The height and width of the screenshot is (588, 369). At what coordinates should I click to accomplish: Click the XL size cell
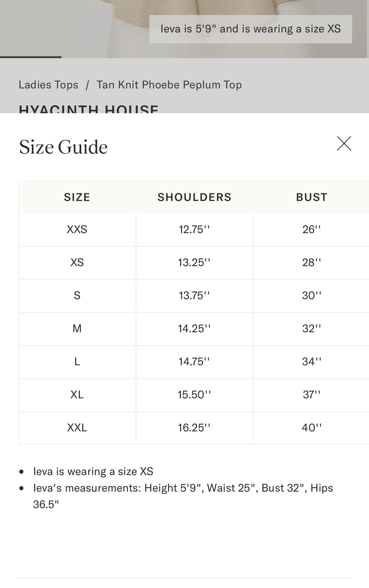(x=77, y=395)
